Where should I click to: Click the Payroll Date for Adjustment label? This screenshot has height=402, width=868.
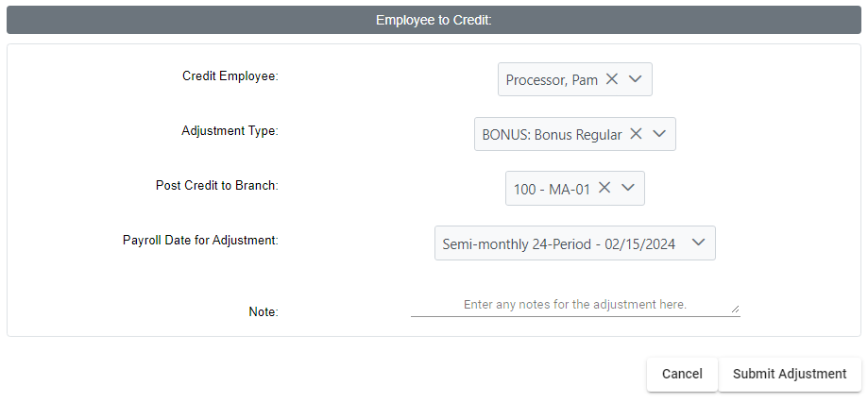(x=200, y=240)
